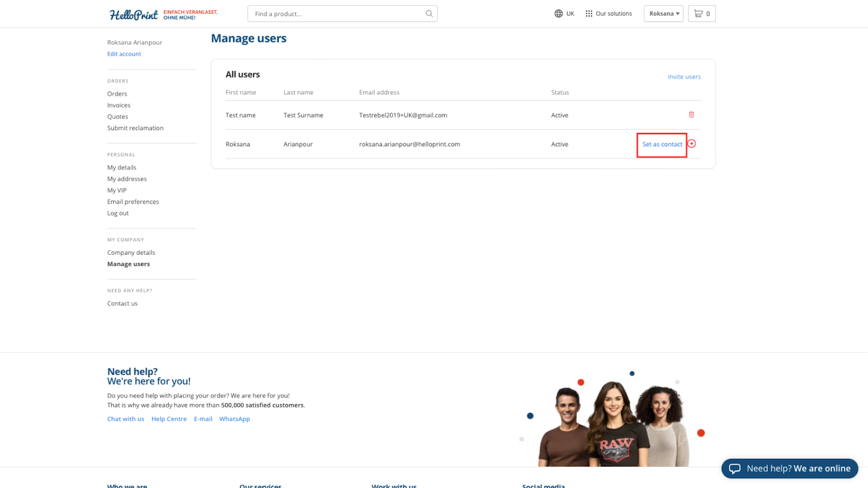Click the Manage users page heading
The image size is (868, 488).
[248, 38]
